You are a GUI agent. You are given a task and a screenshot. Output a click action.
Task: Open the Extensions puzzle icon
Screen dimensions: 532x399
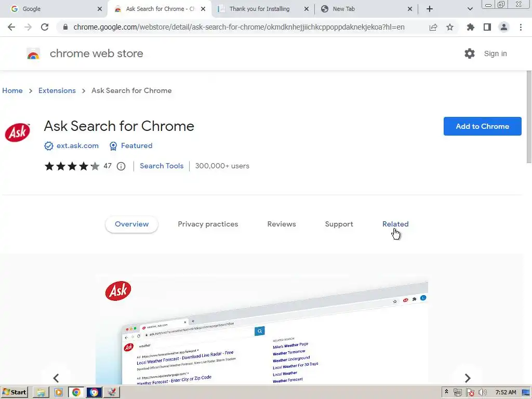[470, 27]
